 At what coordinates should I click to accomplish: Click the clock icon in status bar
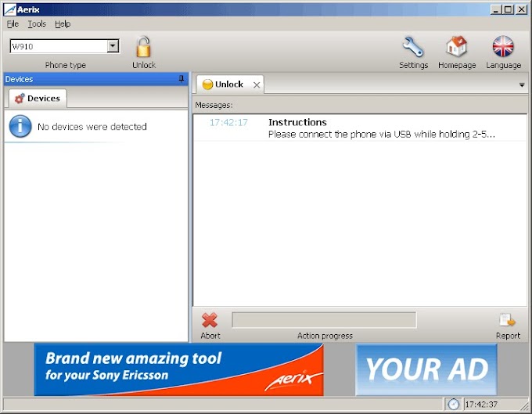453,404
